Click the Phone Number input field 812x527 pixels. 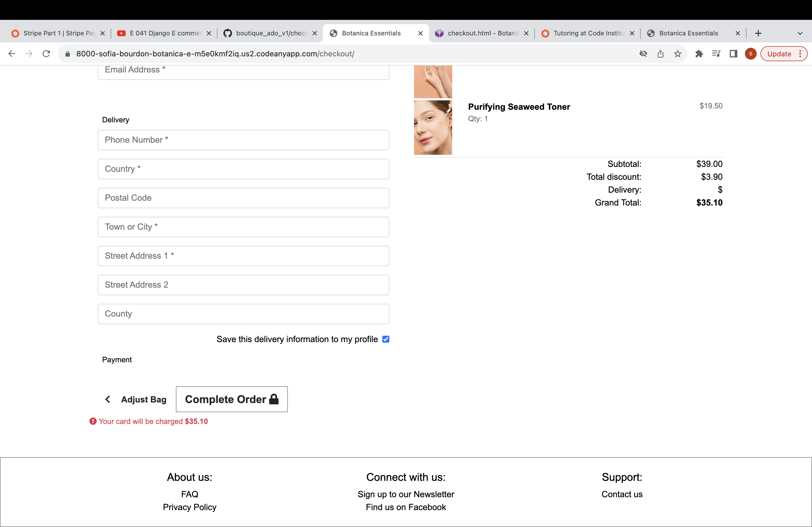click(x=243, y=140)
